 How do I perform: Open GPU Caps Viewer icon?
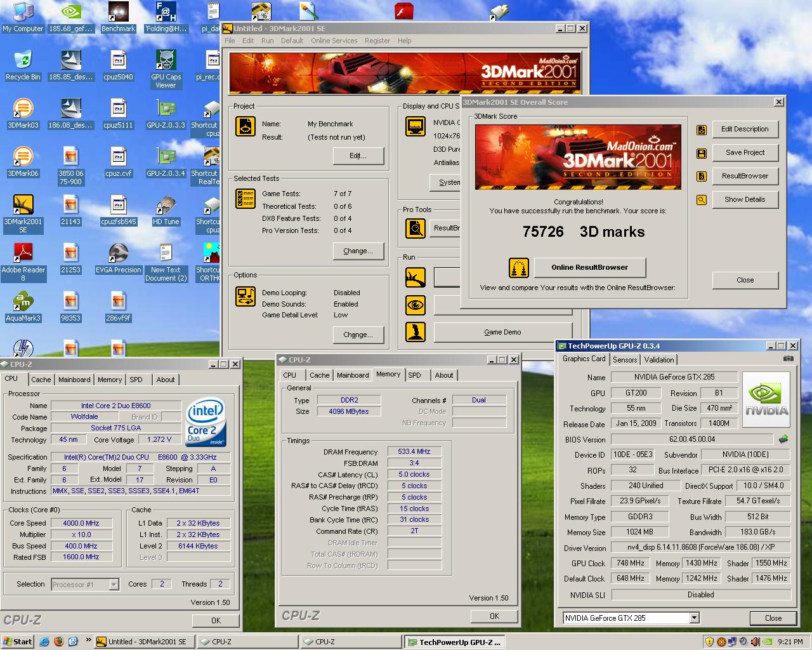[x=166, y=69]
